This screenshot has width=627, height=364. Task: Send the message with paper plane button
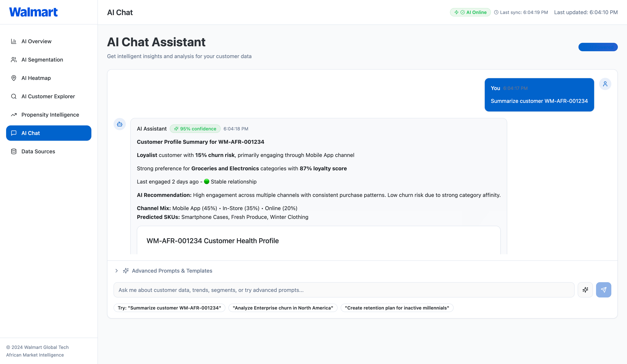(604, 290)
